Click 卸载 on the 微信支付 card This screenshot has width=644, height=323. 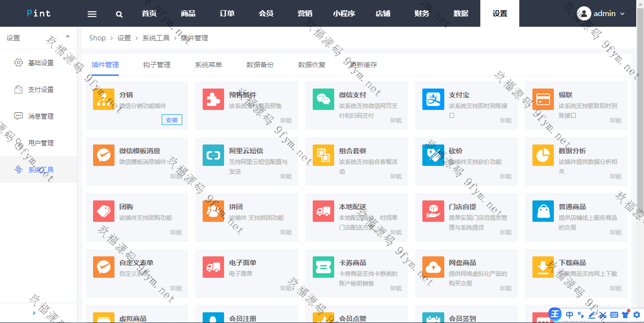pos(396,121)
